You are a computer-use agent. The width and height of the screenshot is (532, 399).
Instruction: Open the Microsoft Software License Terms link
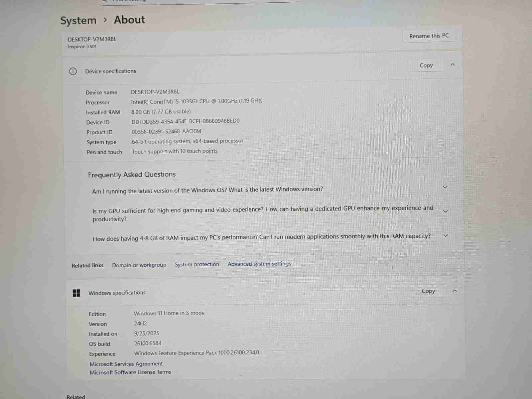point(130,372)
